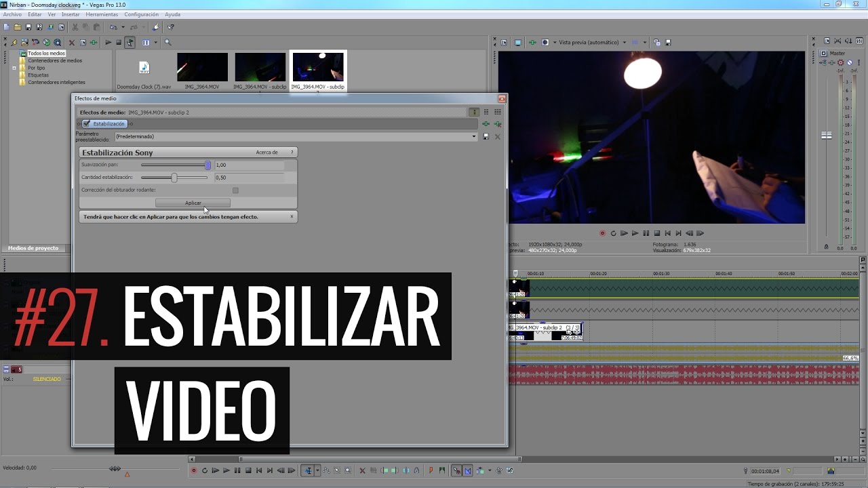868x488 pixels.
Task: Open the Archivo menu
Action: pyautogui.click(x=12, y=14)
